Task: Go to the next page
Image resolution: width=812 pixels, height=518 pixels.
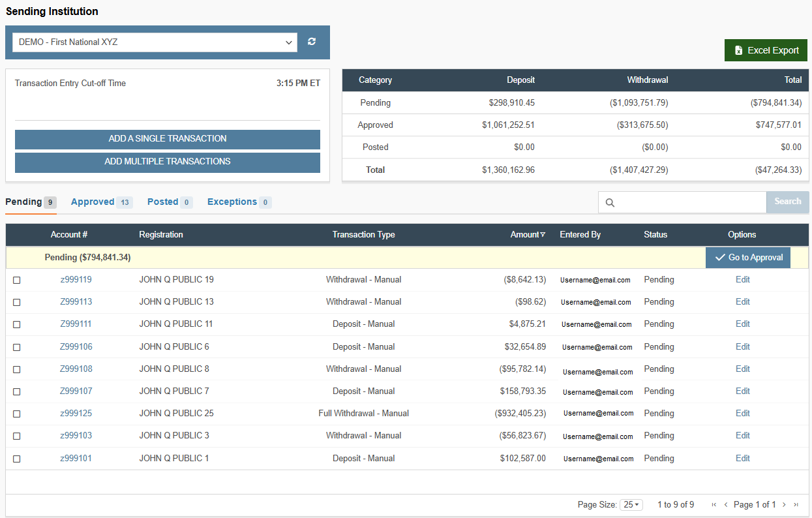Action: (x=784, y=504)
